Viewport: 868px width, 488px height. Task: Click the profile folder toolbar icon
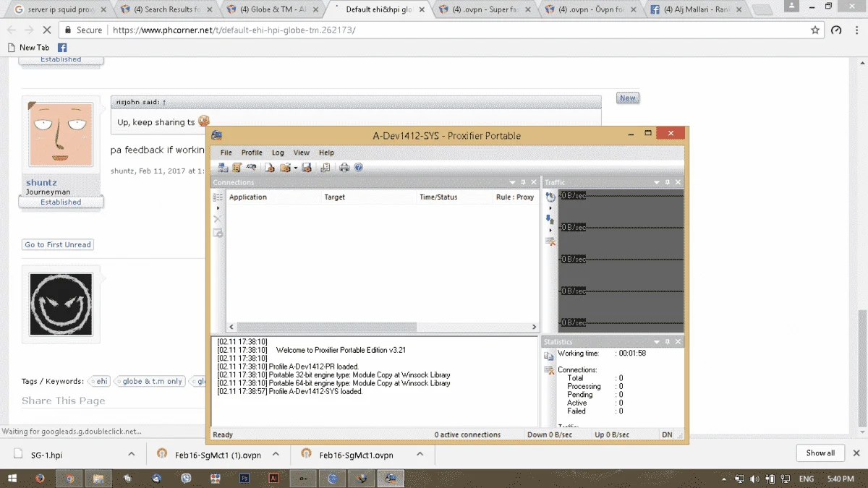[285, 168]
